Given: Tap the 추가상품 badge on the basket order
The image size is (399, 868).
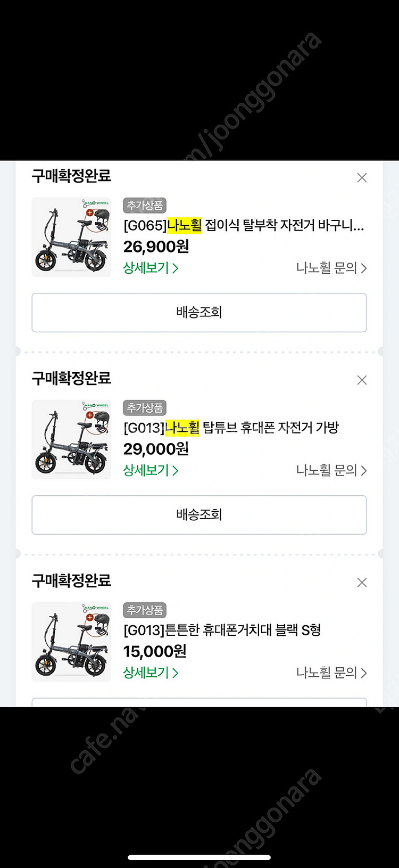Looking at the screenshot, I should (x=145, y=206).
